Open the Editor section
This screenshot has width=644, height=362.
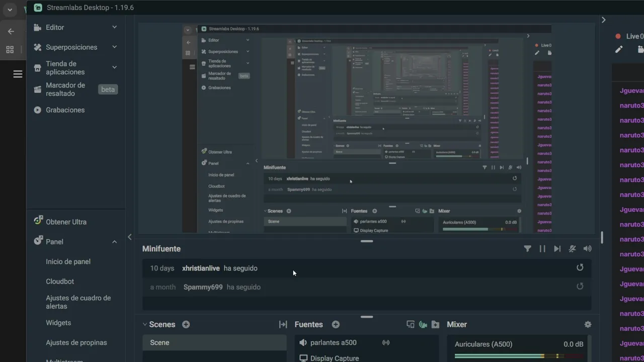55,27
